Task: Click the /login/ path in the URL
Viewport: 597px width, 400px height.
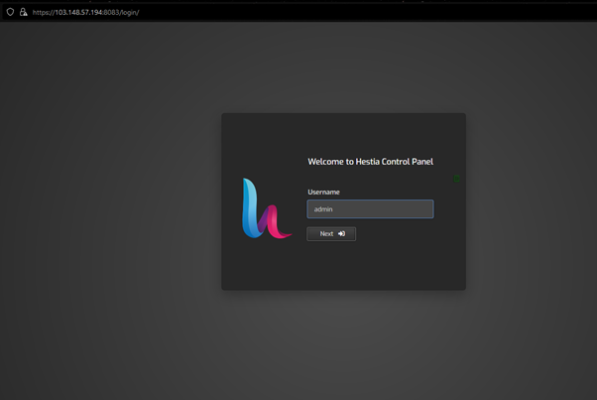Action: point(130,12)
